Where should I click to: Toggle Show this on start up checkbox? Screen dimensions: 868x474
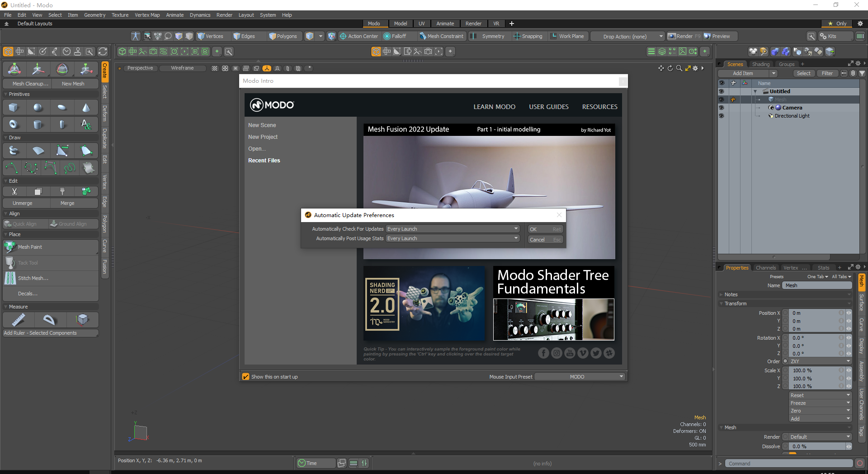coord(246,377)
